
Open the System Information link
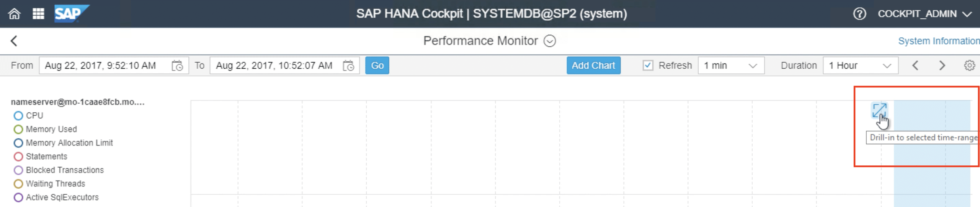pos(938,41)
